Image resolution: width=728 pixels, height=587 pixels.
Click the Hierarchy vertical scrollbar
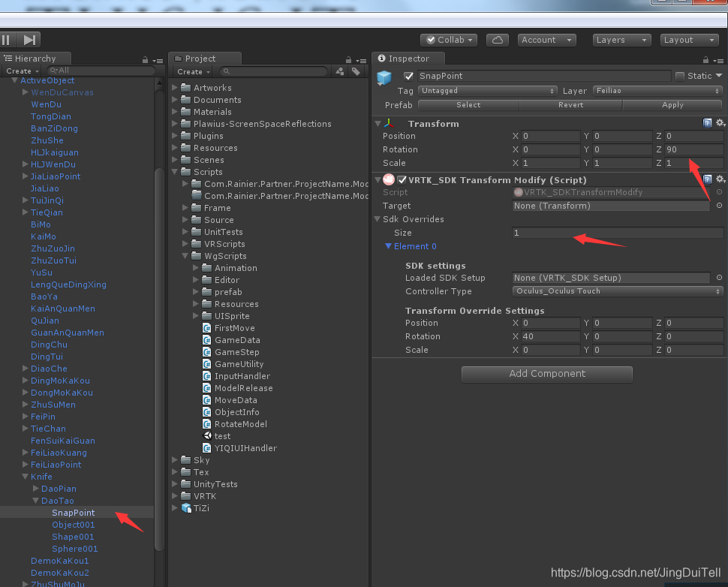[159, 360]
